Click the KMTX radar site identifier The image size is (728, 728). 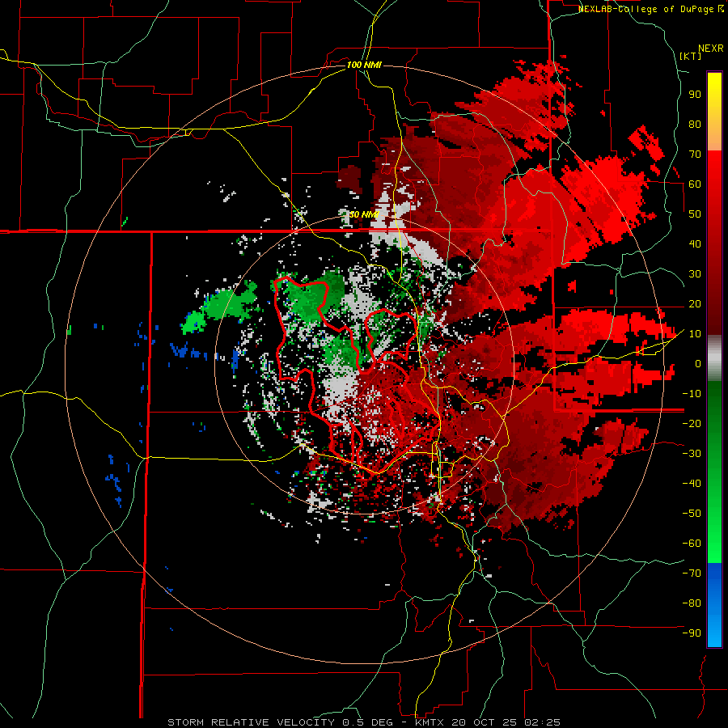430,722
